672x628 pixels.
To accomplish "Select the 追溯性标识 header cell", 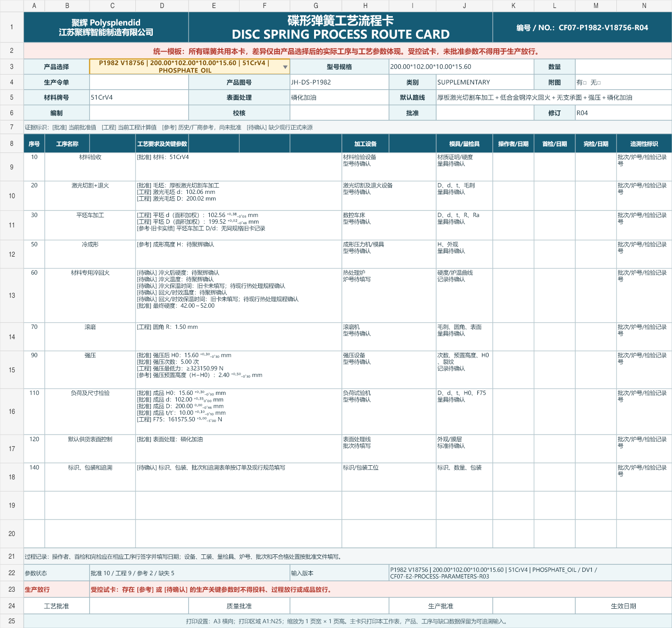I will (644, 143).
